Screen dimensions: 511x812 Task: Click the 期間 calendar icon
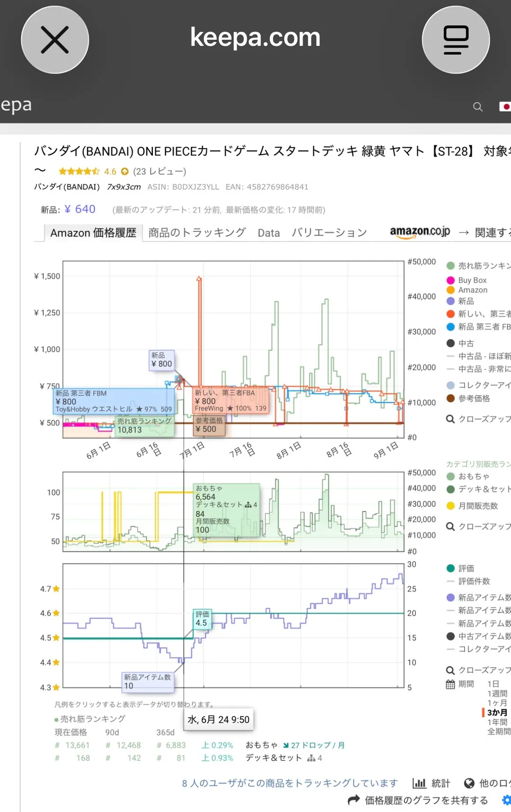click(x=450, y=684)
